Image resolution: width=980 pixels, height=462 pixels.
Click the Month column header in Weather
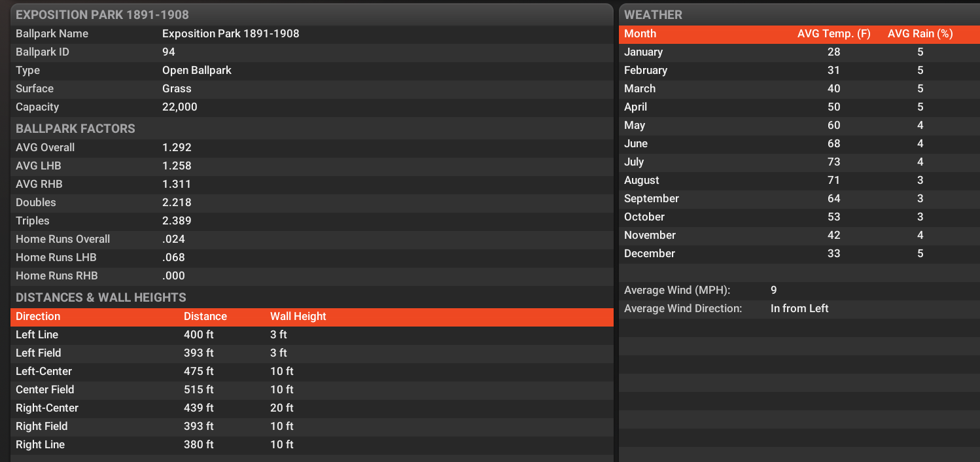point(640,34)
